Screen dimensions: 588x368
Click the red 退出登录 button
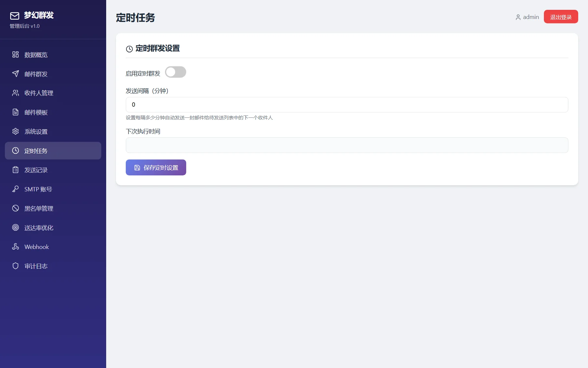click(561, 17)
